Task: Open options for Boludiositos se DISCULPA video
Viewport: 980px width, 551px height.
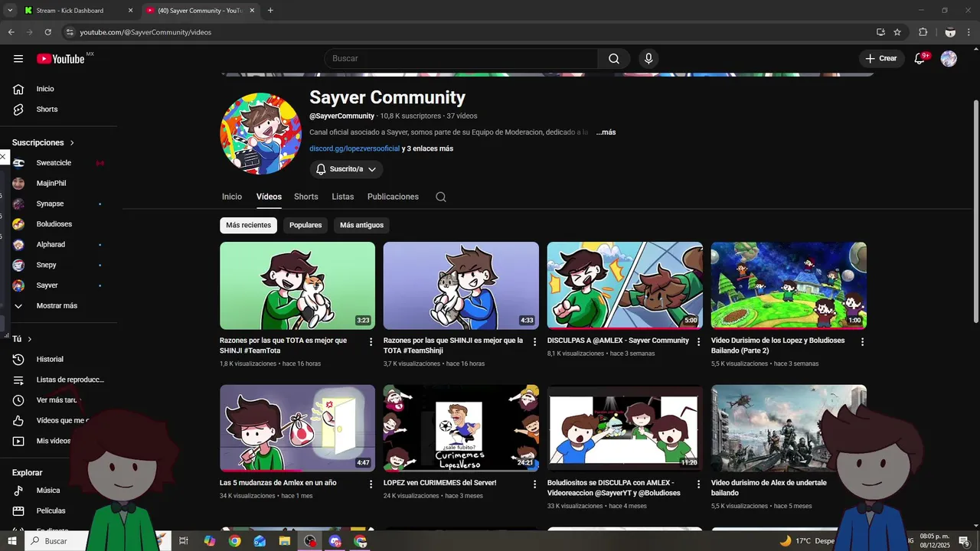Action: (x=698, y=484)
